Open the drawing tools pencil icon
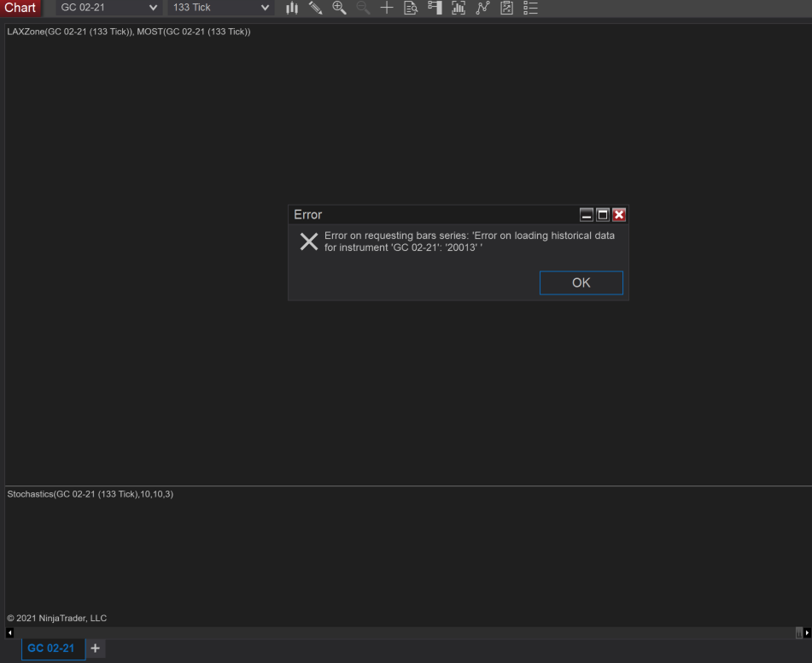 pyautogui.click(x=315, y=8)
